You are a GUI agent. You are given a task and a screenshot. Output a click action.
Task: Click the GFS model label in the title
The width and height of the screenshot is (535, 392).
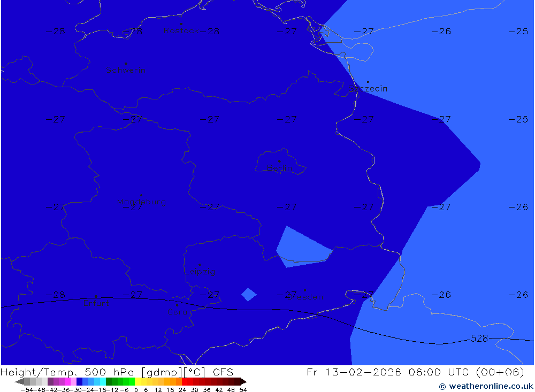coord(223,372)
